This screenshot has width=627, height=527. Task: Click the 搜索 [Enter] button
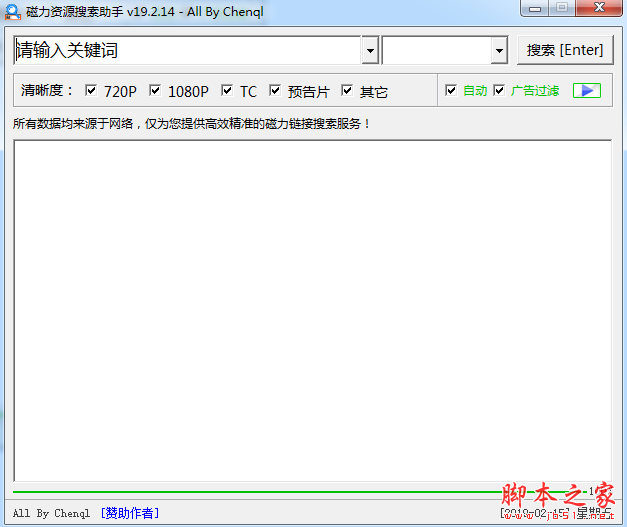click(x=565, y=50)
